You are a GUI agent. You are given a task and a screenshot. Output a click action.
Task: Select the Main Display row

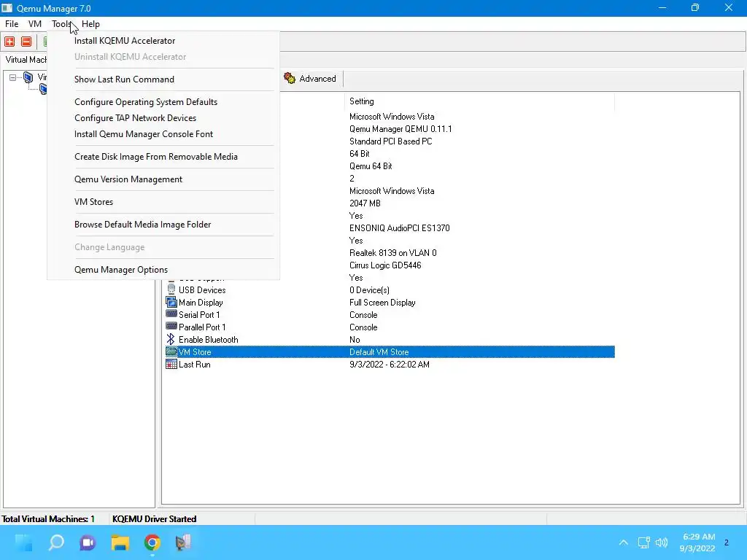[x=390, y=303]
